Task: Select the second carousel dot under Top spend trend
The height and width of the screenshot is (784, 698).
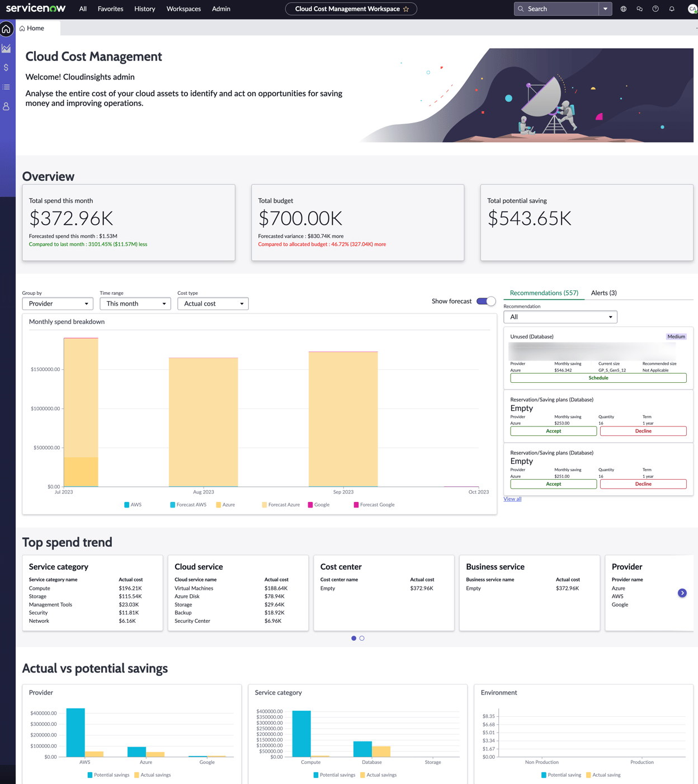Action: coord(362,638)
